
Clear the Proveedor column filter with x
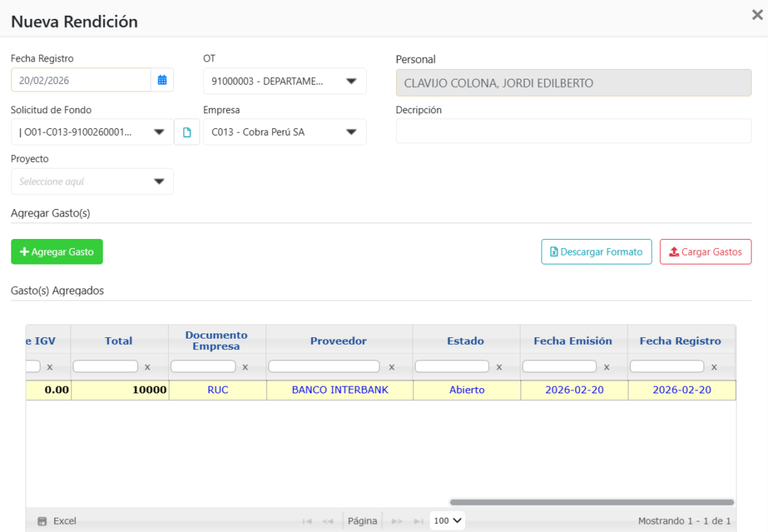click(x=391, y=367)
